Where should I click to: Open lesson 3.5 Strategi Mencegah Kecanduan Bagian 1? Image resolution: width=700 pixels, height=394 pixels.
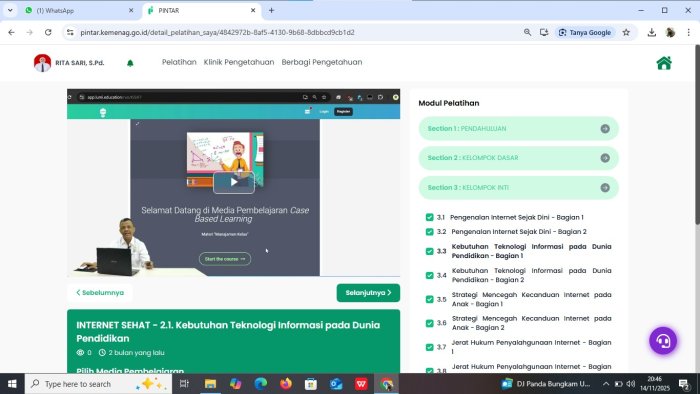pyautogui.click(x=531, y=299)
